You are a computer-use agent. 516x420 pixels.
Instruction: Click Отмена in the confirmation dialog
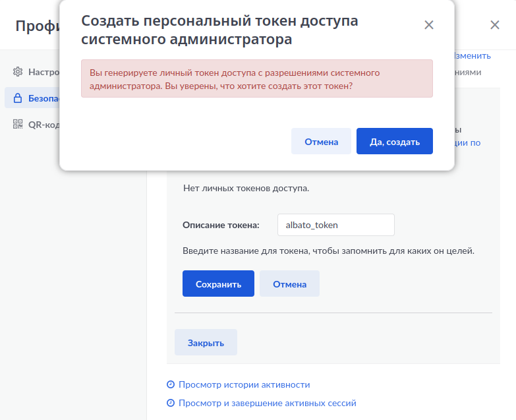321,142
